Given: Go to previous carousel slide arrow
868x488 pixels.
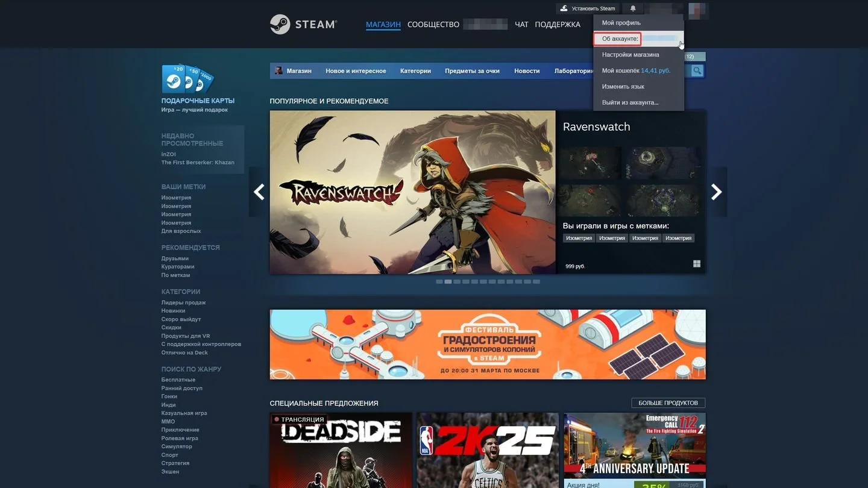Looking at the screenshot, I should (259, 192).
